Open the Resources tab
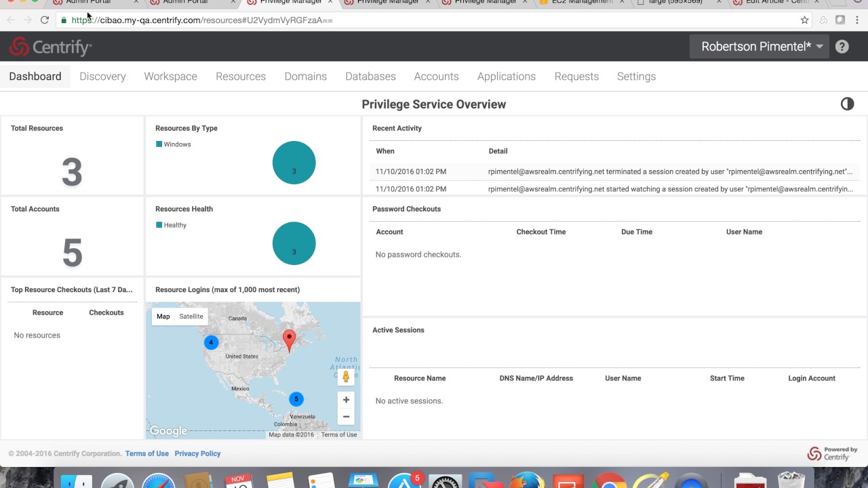The height and width of the screenshot is (488, 868). click(241, 77)
